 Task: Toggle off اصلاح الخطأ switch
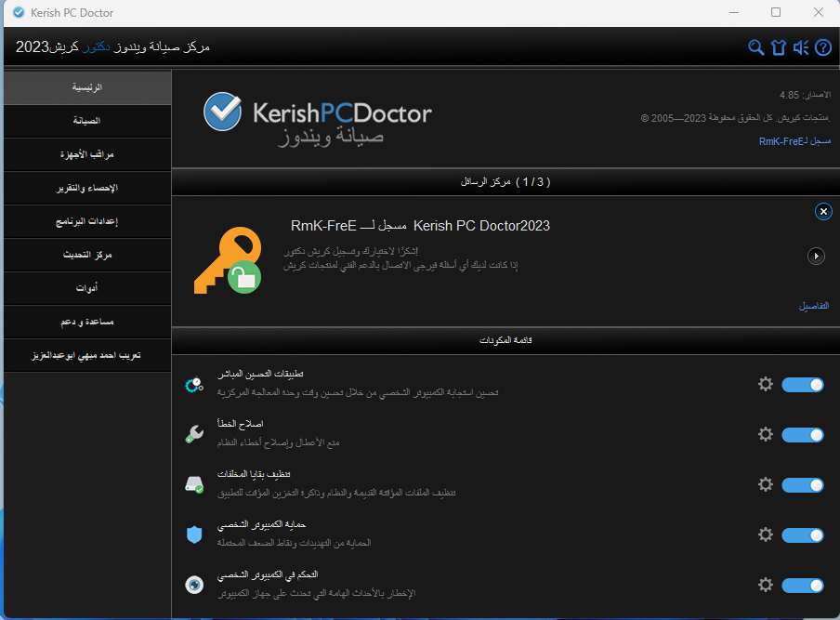pyautogui.click(x=803, y=435)
